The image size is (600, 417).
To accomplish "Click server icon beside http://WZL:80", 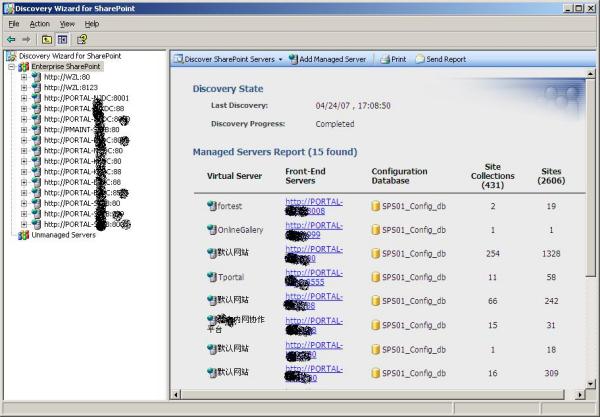I will (x=36, y=77).
